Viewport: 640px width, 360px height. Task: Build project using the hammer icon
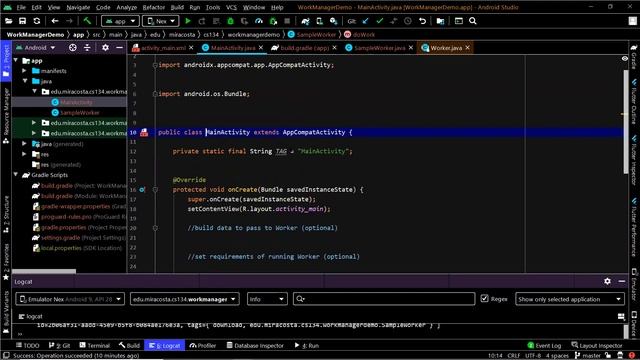point(87,21)
